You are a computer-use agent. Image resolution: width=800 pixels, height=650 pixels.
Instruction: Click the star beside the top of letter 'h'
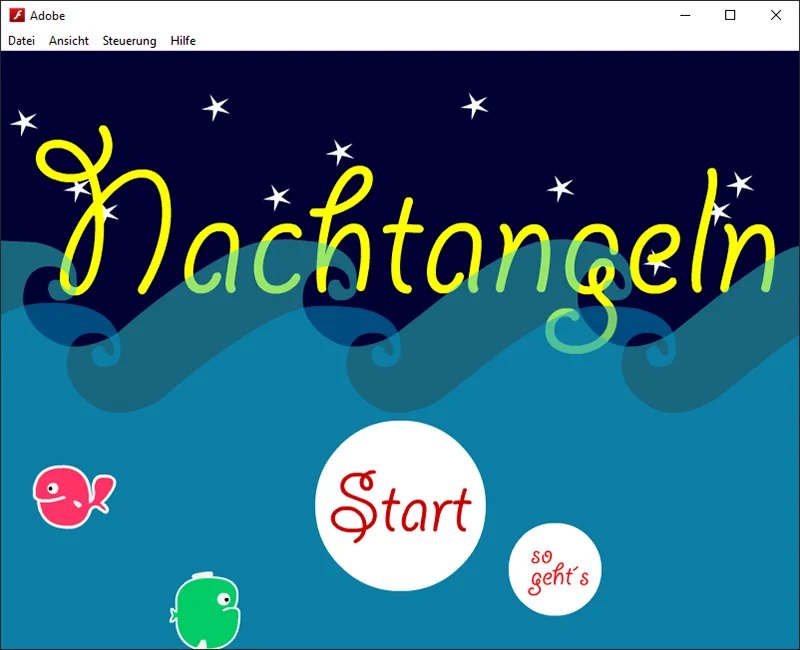click(340, 152)
